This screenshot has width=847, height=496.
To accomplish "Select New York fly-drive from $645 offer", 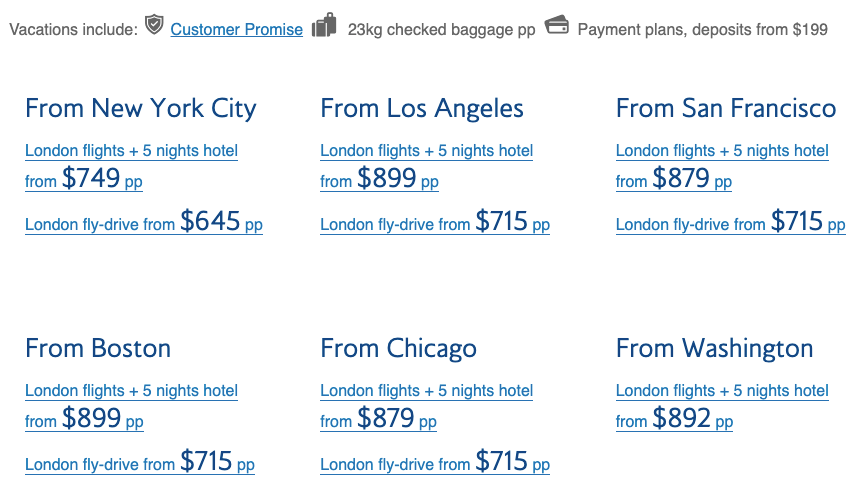I will click(x=144, y=221).
